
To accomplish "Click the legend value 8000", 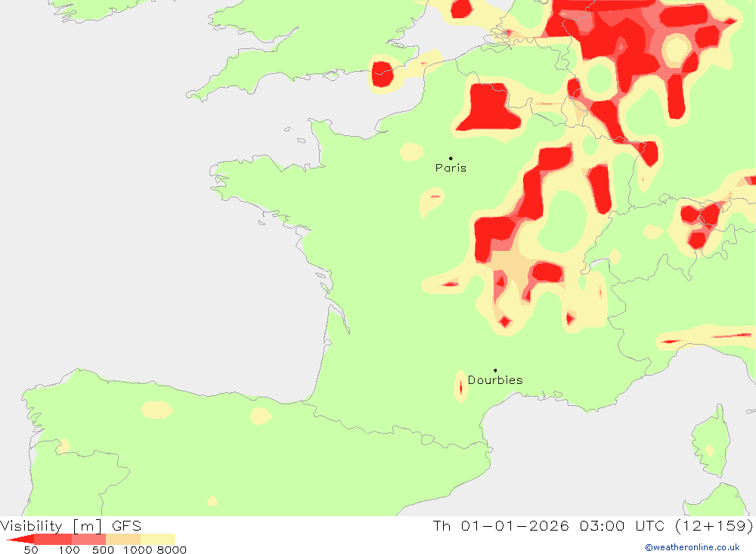I will coord(172,550).
